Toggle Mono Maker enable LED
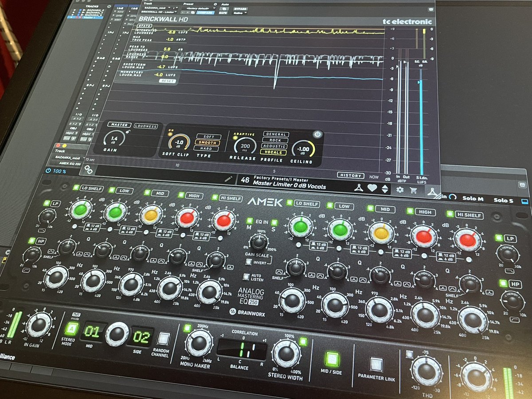 187,328
